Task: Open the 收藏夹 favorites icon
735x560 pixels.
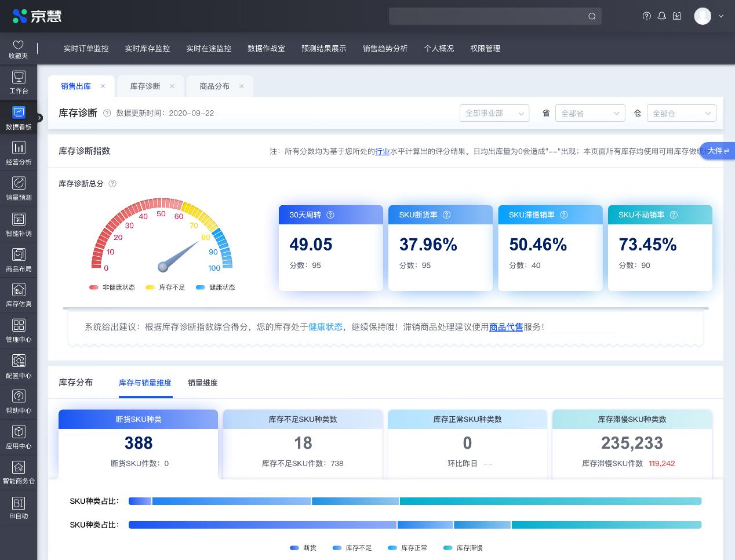Action: (x=18, y=49)
